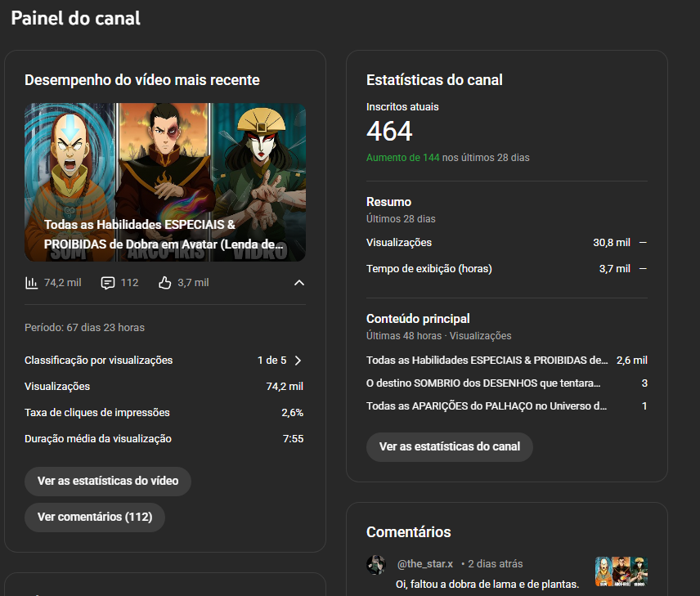This screenshot has height=596, width=700.
Task: Click the 464 subscribers count
Action: tap(389, 132)
